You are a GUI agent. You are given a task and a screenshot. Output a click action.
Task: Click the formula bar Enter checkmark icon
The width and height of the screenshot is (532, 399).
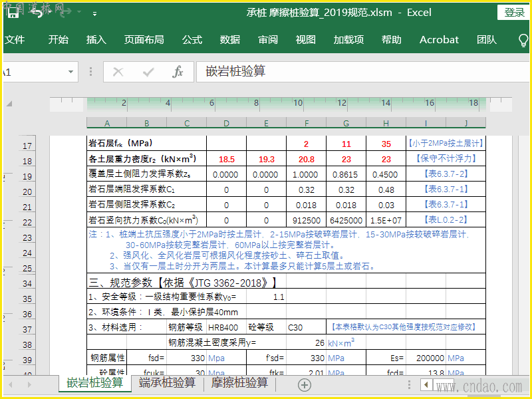pyautogui.click(x=148, y=72)
